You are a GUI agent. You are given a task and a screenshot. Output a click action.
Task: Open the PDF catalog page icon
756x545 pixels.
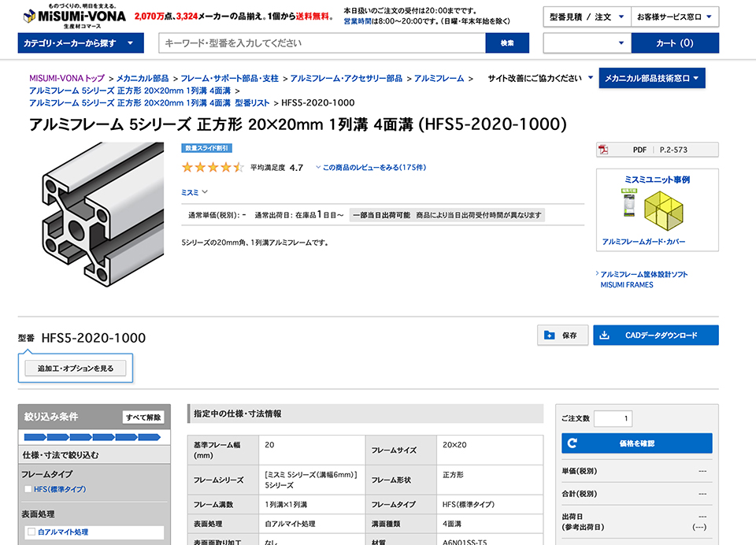click(603, 150)
